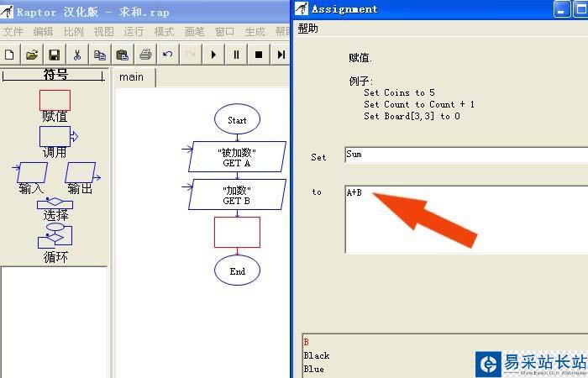This screenshot has width=588, height=378.
Task: Open the 编辑 menu in Raptor
Action: coord(43,32)
